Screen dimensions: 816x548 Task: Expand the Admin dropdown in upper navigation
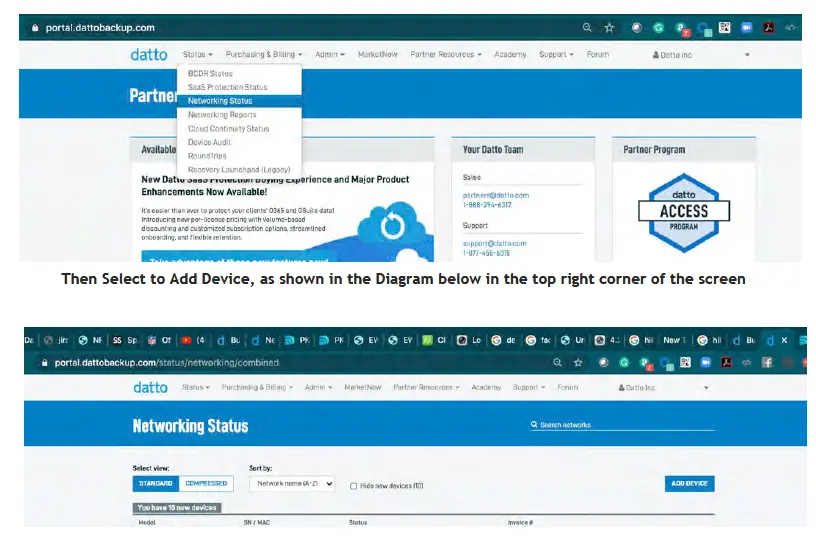pos(329,55)
